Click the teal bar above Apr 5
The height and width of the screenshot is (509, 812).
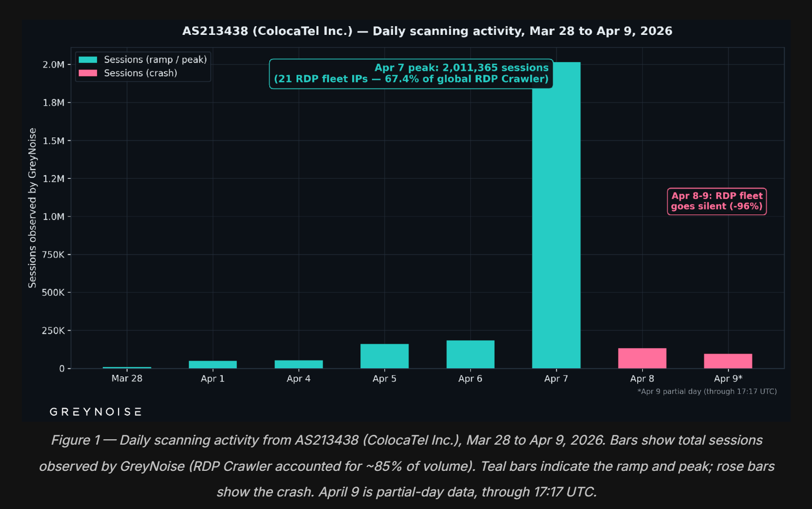[384, 356]
